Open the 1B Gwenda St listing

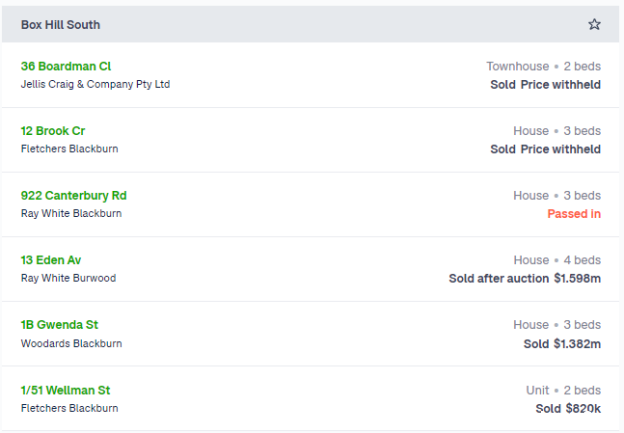click(x=59, y=325)
